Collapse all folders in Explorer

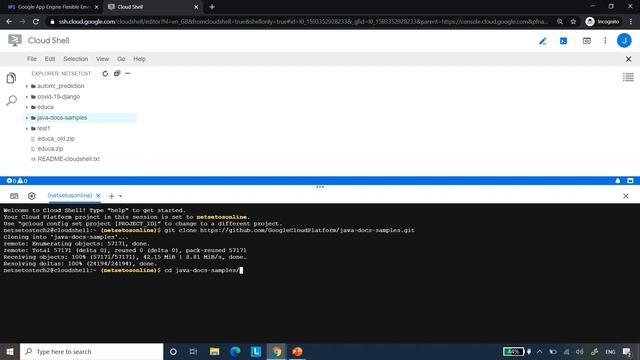click(x=117, y=73)
